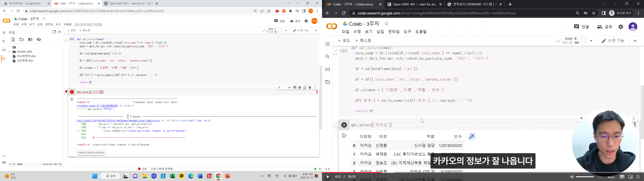Image resolution: width=644 pixels, height=181 pixels.
Task: Click the upload file icon in the left file panel
Action: coord(13,40)
